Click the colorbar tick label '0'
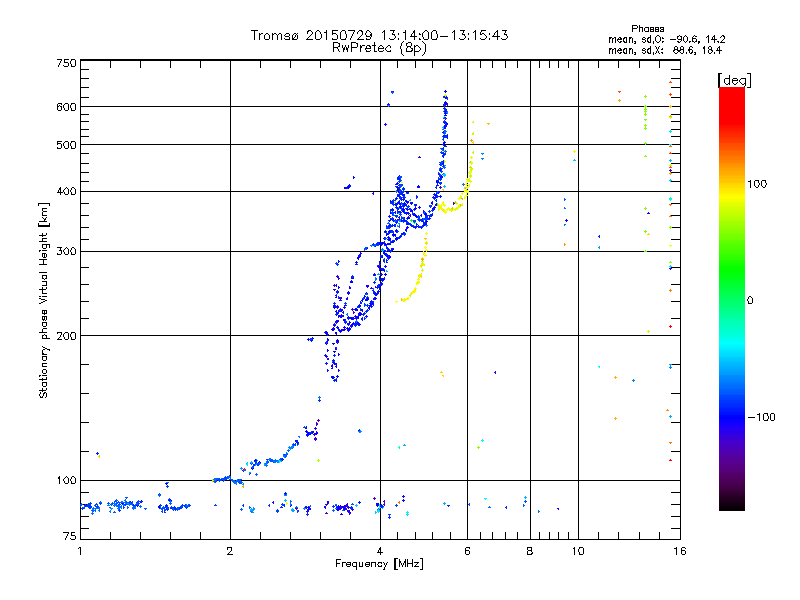The height and width of the screenshot is (600, 800). coord(750,301)
